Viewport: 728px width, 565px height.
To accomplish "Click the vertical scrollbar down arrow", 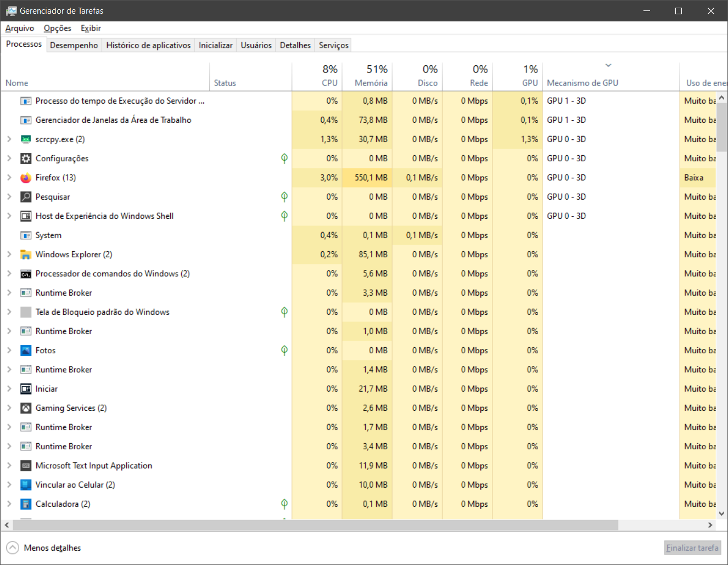I will (721, 514).
